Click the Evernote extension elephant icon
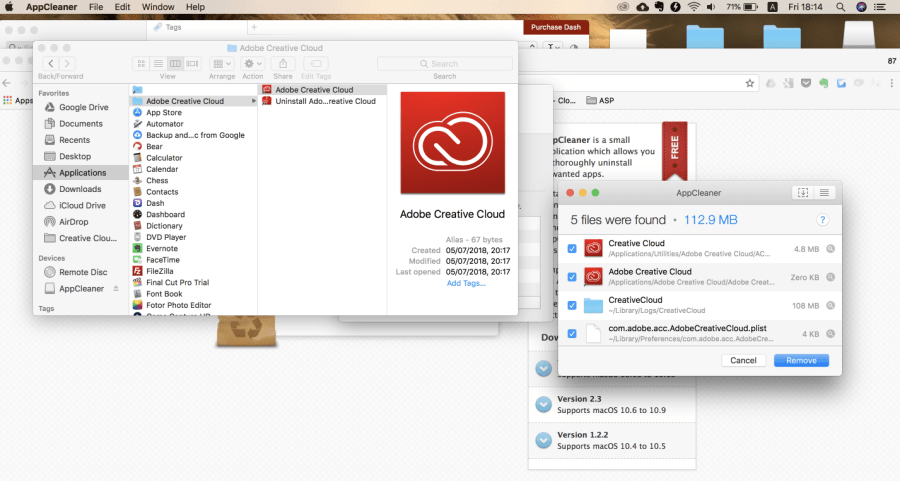 point(824,83)
